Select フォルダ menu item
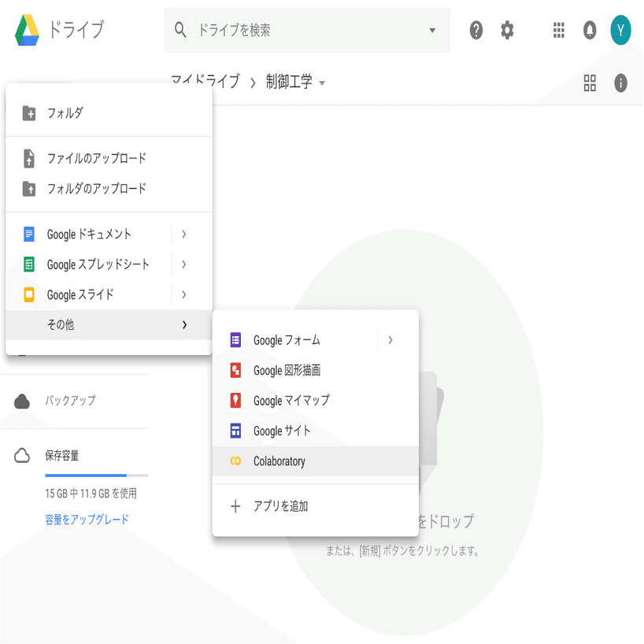Screen dimensions: 644x644 (x=109, y=113)
